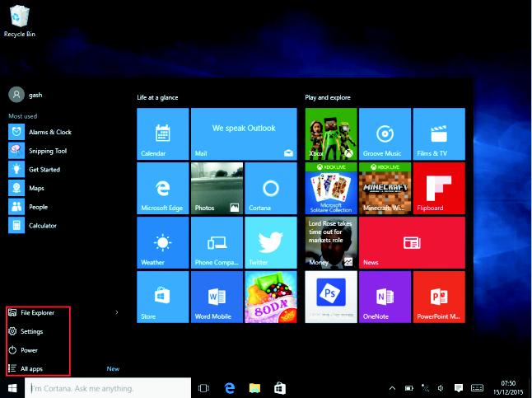Open Alarms & Clock from Most used
532x398 pixels.
tap(40, 132)
